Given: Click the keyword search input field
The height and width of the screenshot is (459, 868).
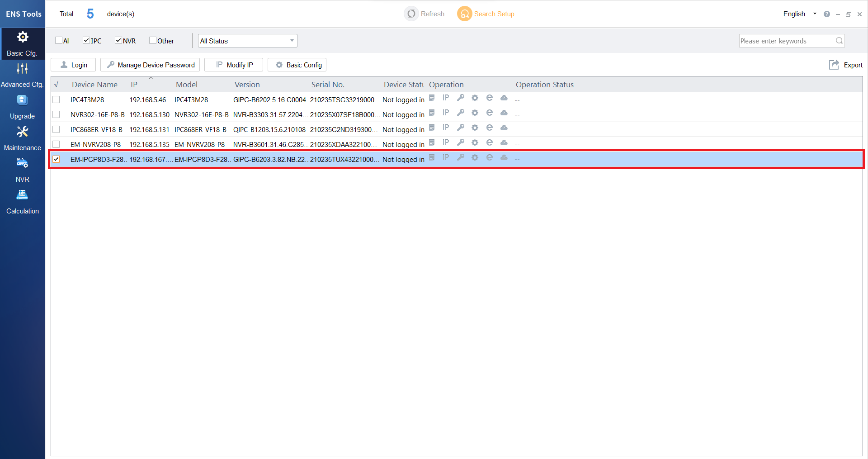Looking at the screenshot, I should (x=787, y=41).
